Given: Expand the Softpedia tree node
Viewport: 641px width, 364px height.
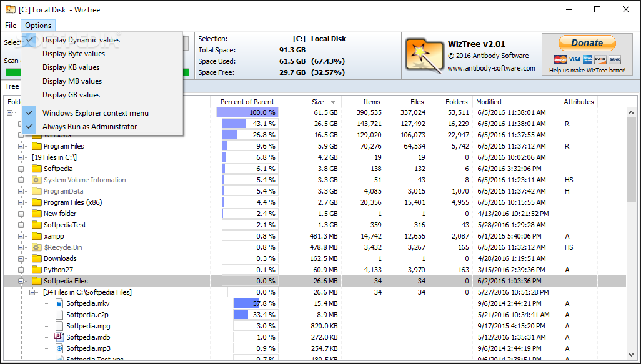Looking at the screenshot, I should tap(21, 169).
